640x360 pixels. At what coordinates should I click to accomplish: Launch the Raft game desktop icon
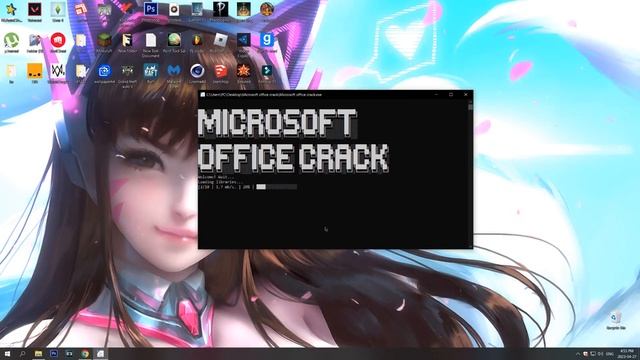(151, 71)
